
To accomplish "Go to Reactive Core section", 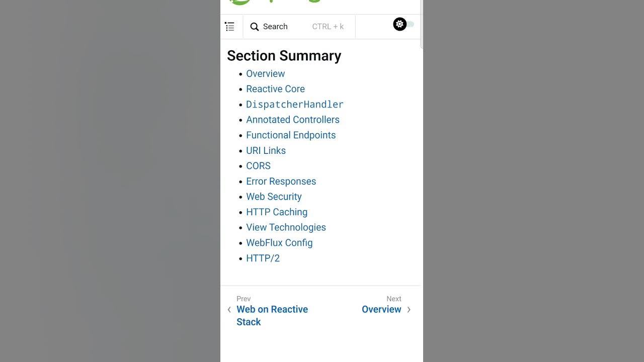I will [275, 89].
